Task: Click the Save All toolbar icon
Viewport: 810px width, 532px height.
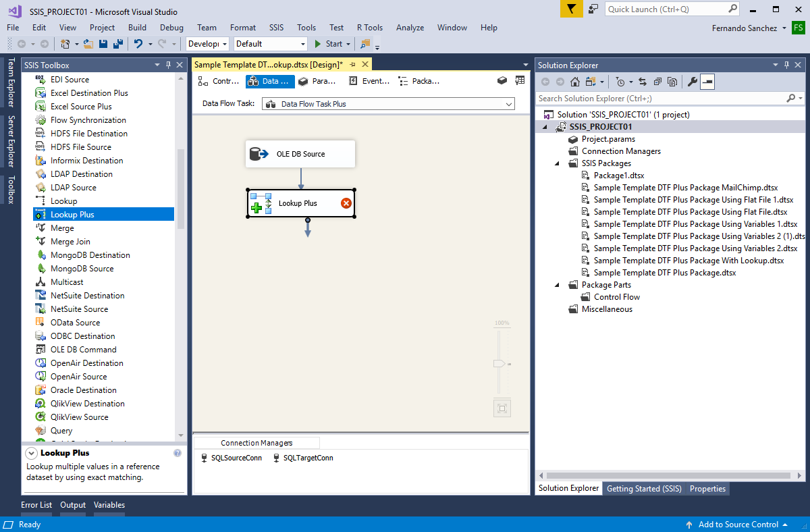Action: click(117, 44)
